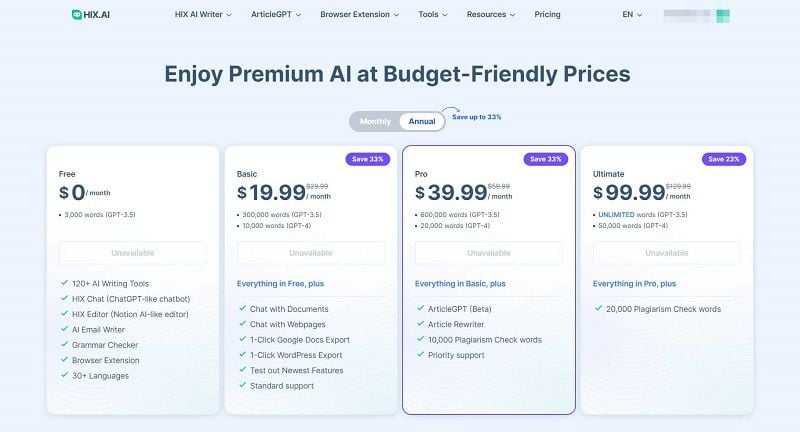Click the checkmark beside ArticleGPT (Beta)
This screenshot has height=432, width=800.
[419, 309]
